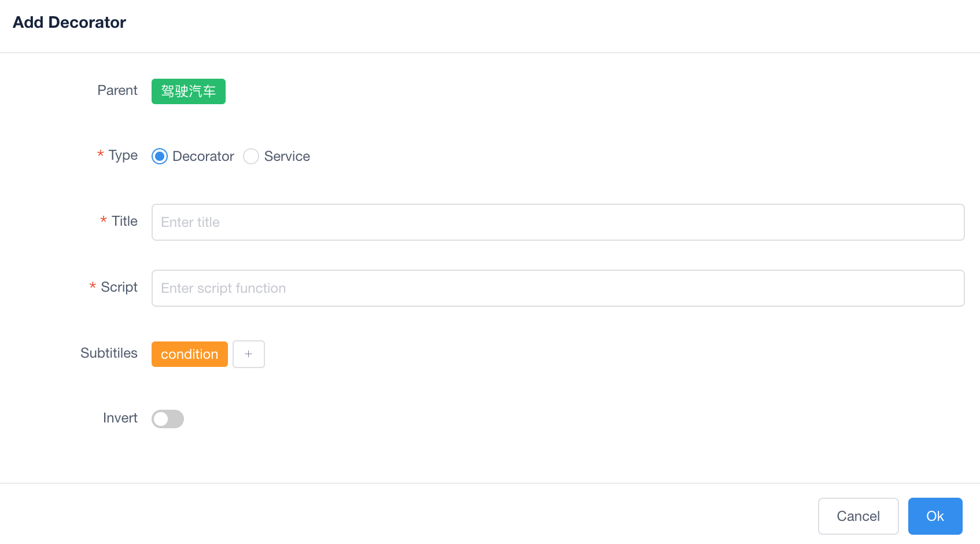Click the red asterisk beside Script
The height and width of the screenshot is (544, 980).
click(93, 286)
